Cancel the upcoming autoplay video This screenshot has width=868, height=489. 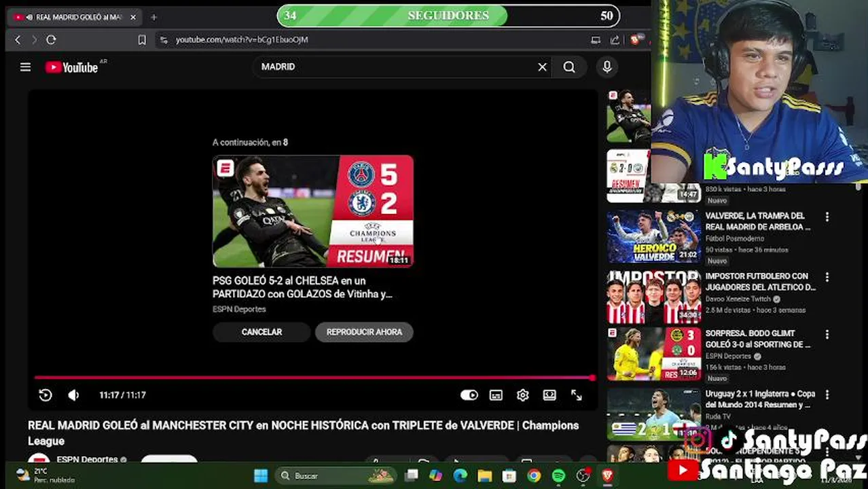(261, 332)
